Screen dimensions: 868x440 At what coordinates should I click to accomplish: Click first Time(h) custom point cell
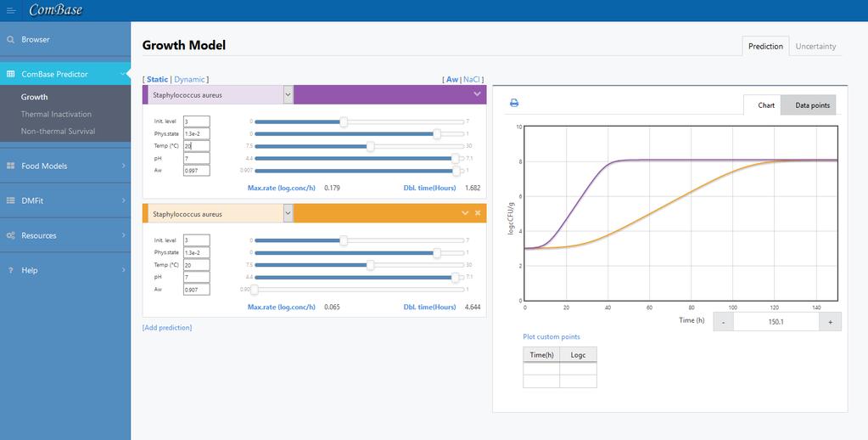[x=541, y=369]
